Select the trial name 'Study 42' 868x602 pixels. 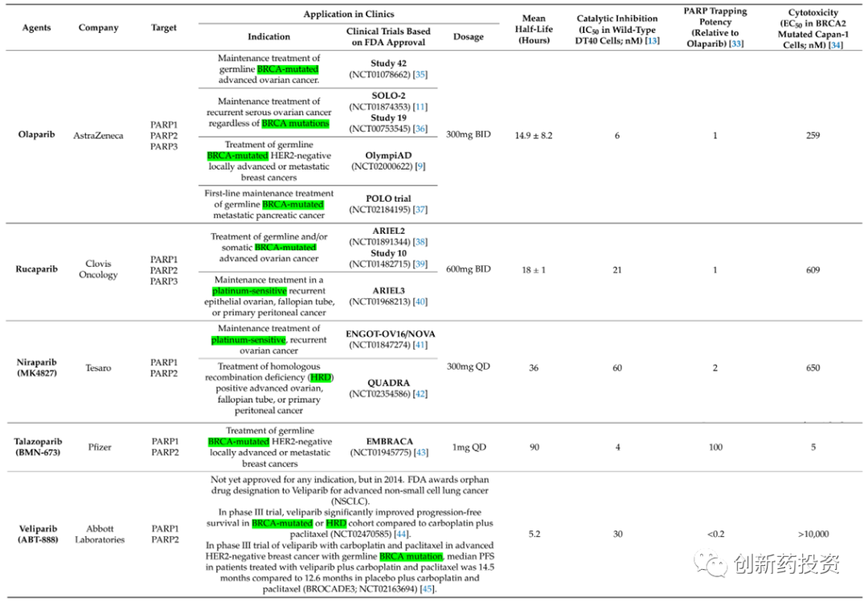click(x=388, y=63)
